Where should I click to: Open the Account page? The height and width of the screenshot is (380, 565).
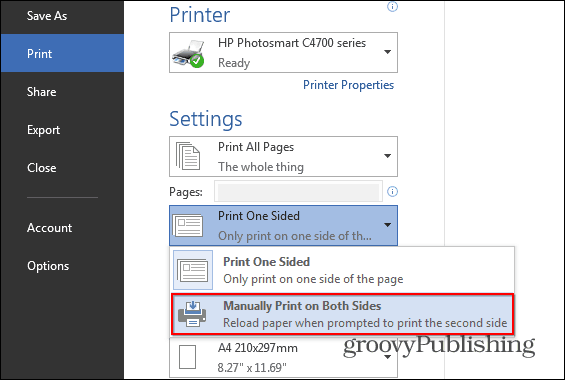[49, 228]
